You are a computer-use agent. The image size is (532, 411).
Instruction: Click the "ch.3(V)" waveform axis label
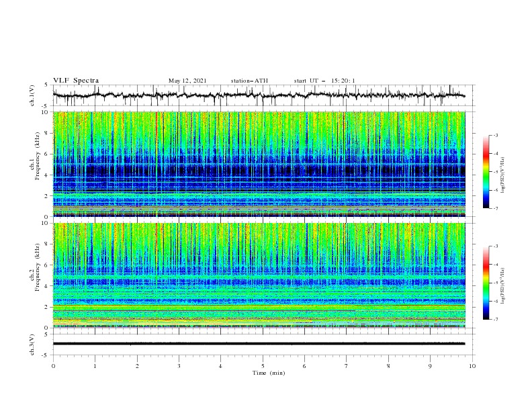point(32,345)
